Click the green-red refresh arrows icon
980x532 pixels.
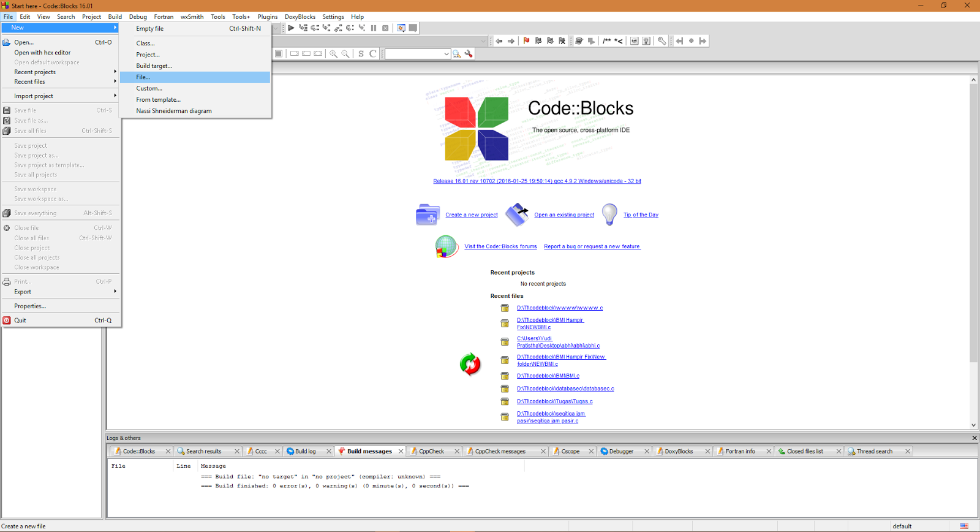point(470,364)
